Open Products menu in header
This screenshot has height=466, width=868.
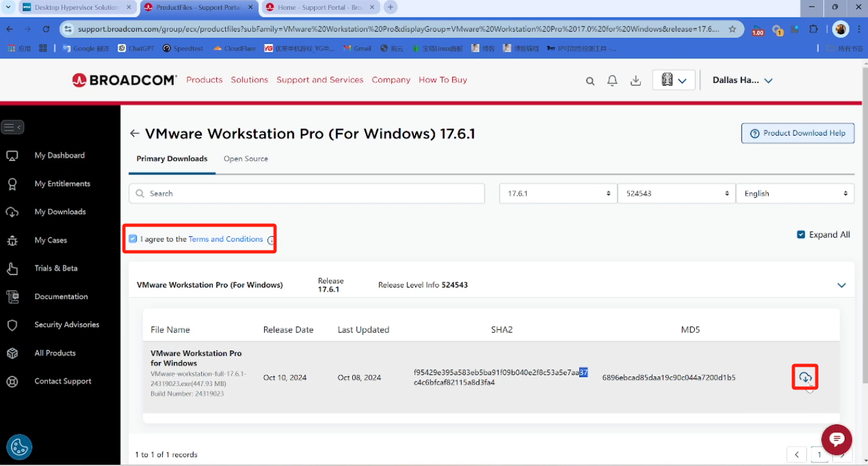(x=204, y=80)
